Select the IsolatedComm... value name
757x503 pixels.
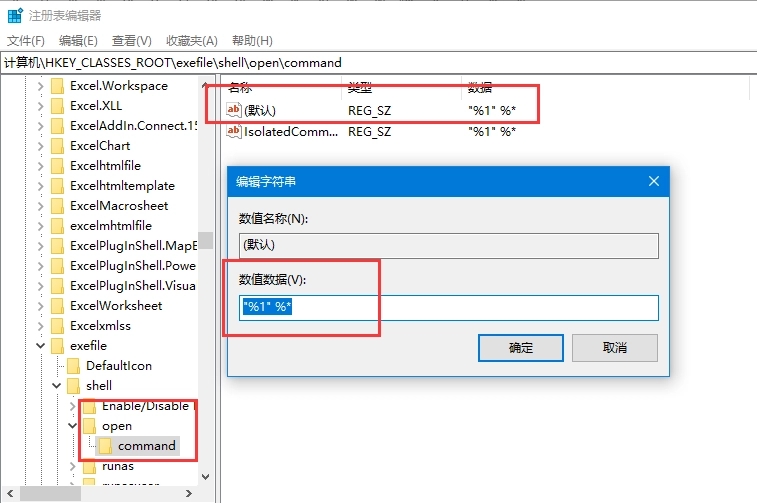click(291, 132)
